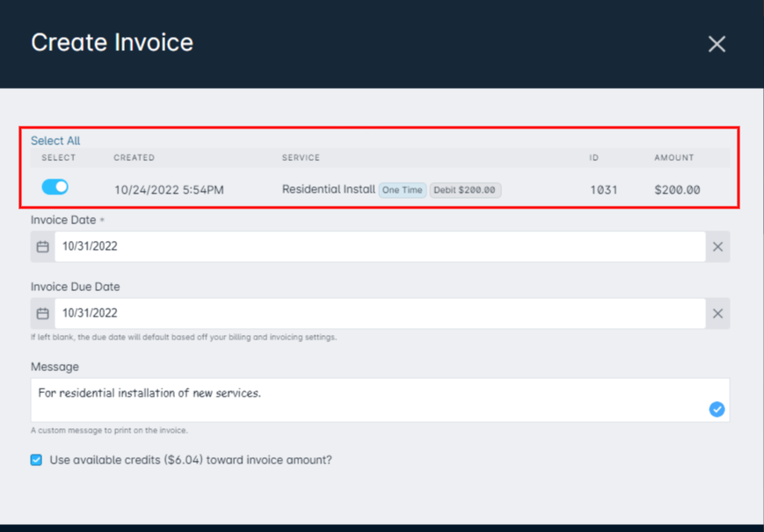The height and width of the screenshot is (532, 764).
Task: Click the blue checkmark icon in Message box
Action: [717, 409]
